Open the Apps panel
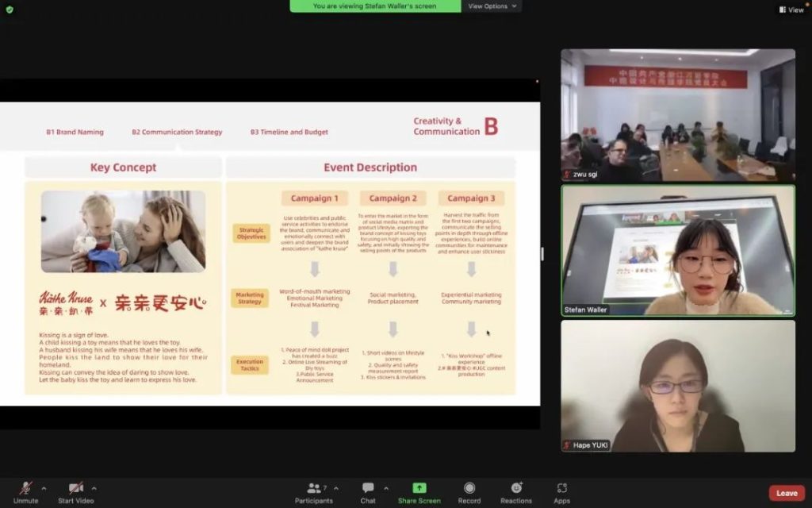The height and width of the screenshot is (508, 812). [x=561, y=491]
